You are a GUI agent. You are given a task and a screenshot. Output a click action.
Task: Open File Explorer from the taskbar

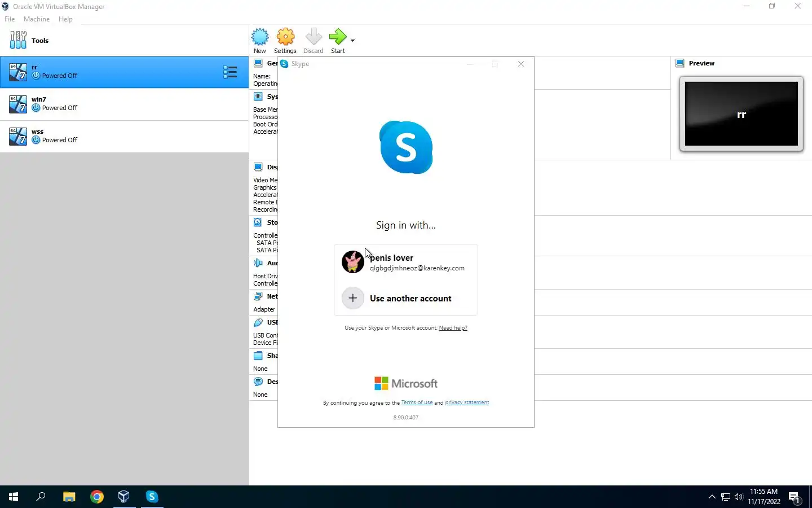(x=69, y=497)
